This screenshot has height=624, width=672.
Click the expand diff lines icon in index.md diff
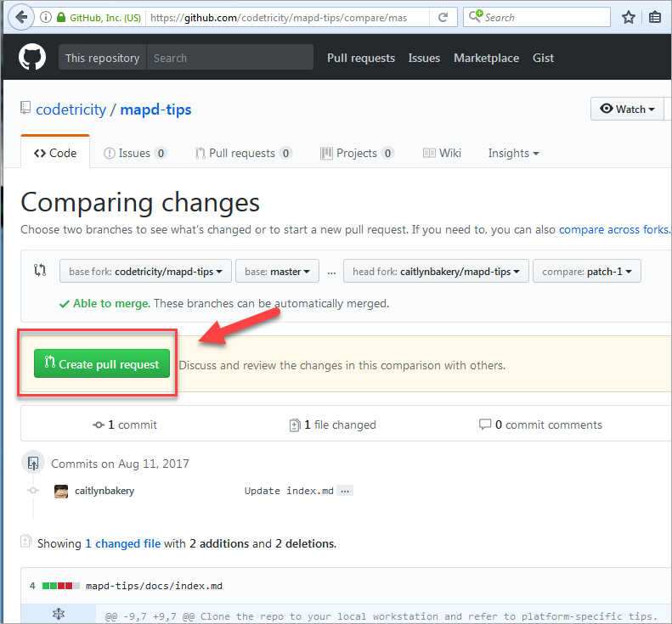click(59, 614)
